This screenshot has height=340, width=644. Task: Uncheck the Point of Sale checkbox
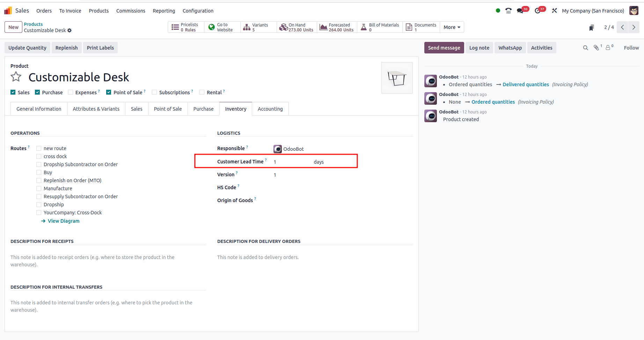pyautogui.click(x=109, y=92)
